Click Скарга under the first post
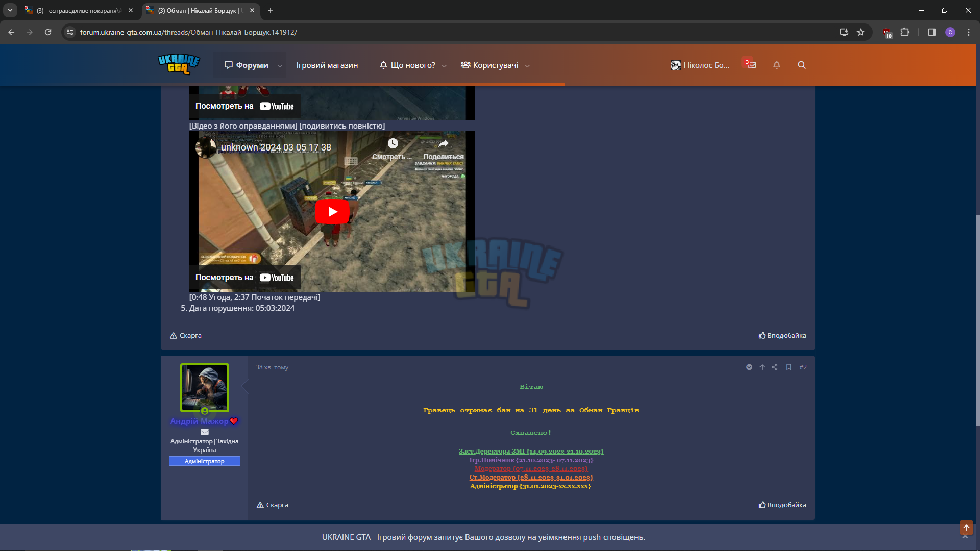 click(186, 336)
